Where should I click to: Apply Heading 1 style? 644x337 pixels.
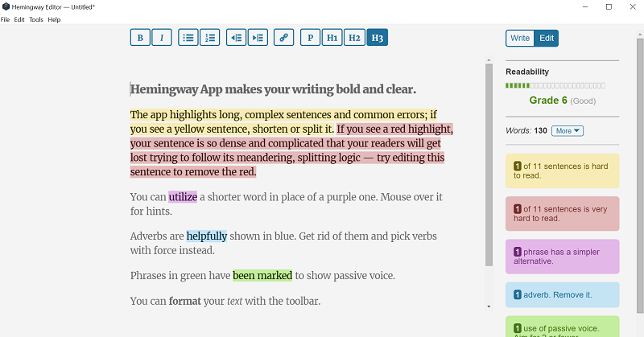tap(331, 38)
